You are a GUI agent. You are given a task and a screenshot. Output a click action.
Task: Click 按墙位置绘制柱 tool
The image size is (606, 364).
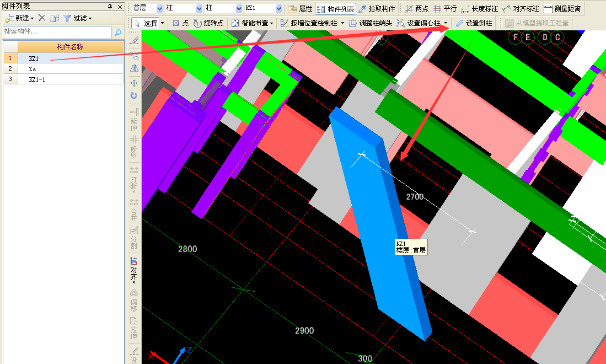(x=309, y=23)
